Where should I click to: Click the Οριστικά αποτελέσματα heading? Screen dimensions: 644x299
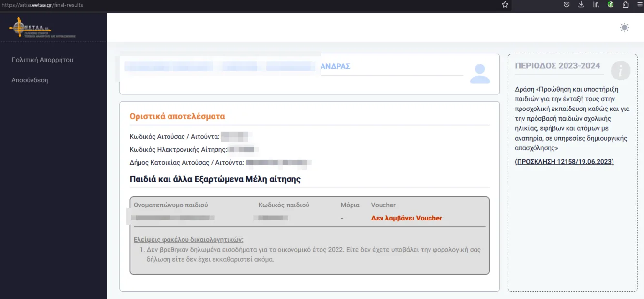[x=177, y=116]
